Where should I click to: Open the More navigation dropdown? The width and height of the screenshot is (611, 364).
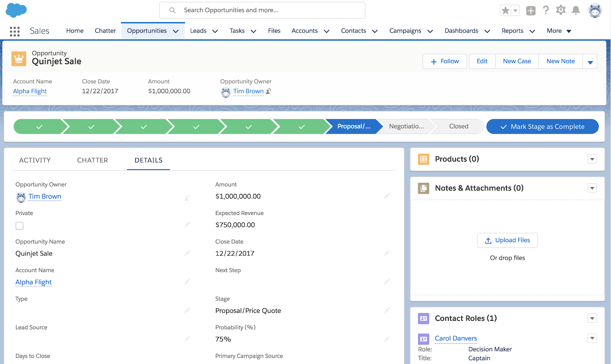559,31
